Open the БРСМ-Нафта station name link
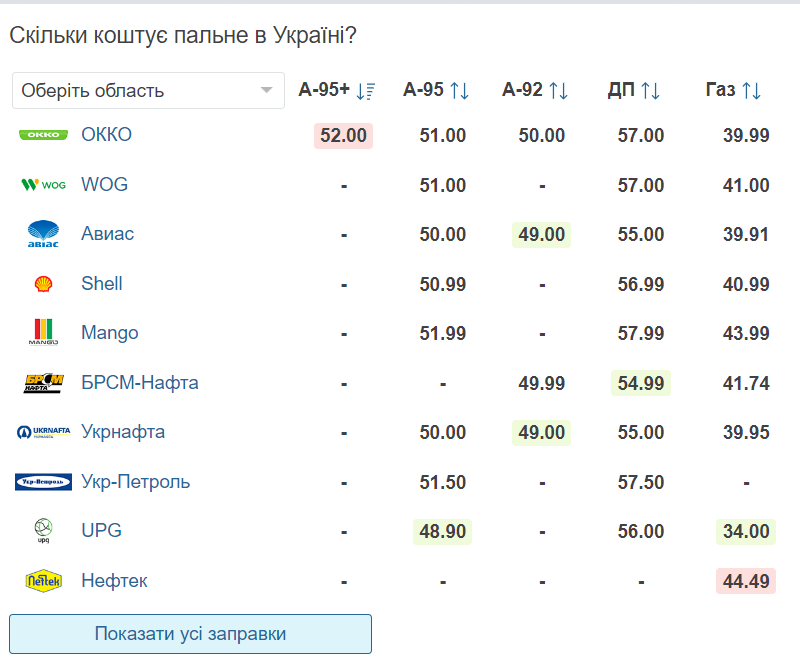This screenshot has height=672, width=800. pos(140,383)
